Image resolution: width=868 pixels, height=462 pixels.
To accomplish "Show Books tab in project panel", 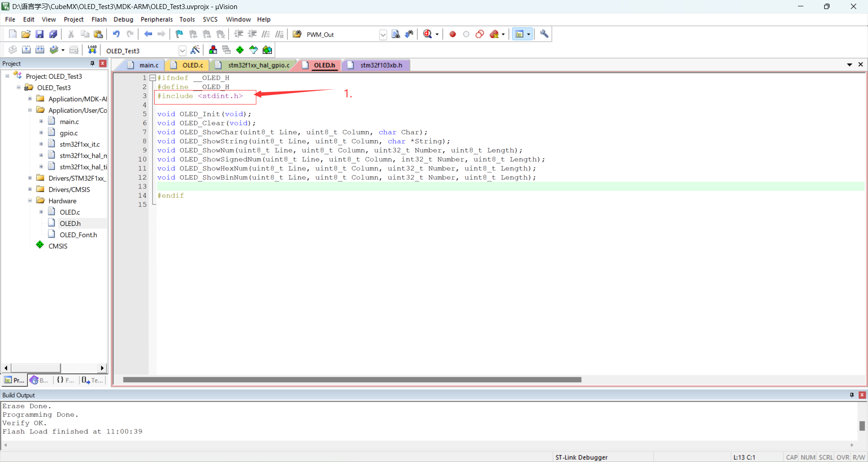I will 39,380.
